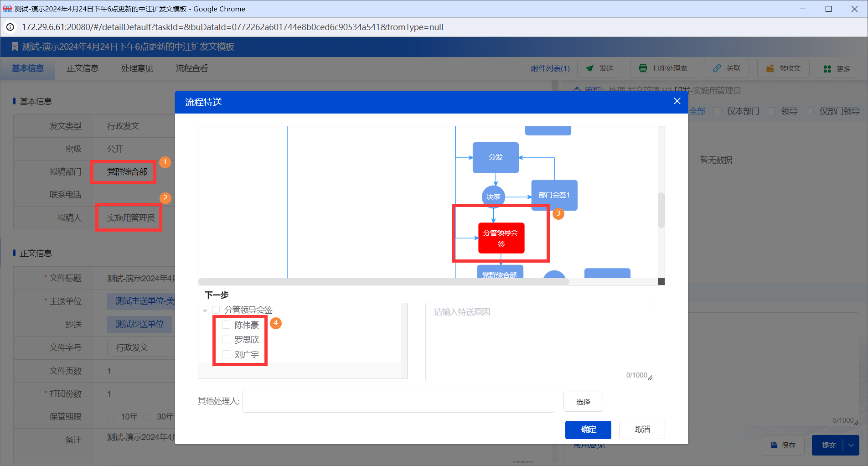Click the 测试主送单位 tag in 主送单位
This screenshot has height=466, width=868.
tap(141, 301)
